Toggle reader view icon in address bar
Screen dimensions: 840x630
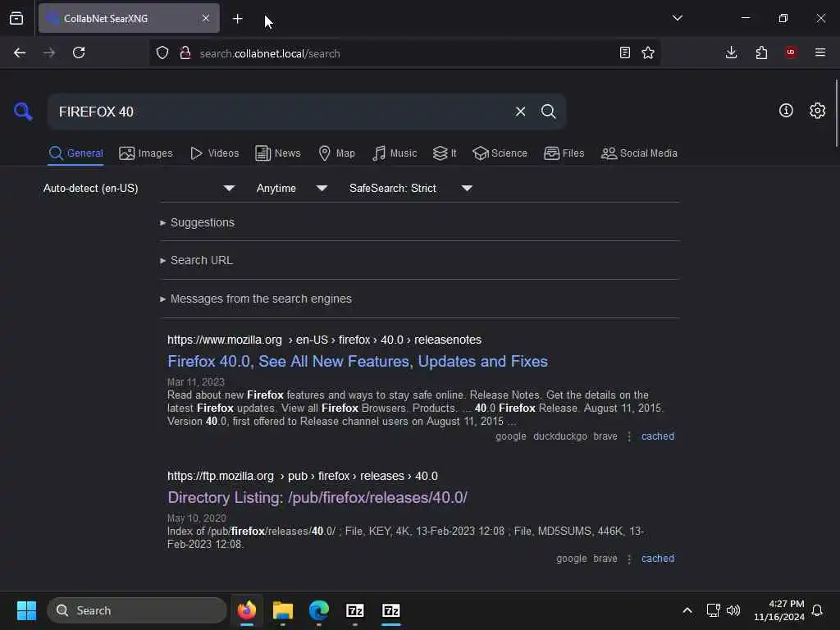click(x=624, y=52)
